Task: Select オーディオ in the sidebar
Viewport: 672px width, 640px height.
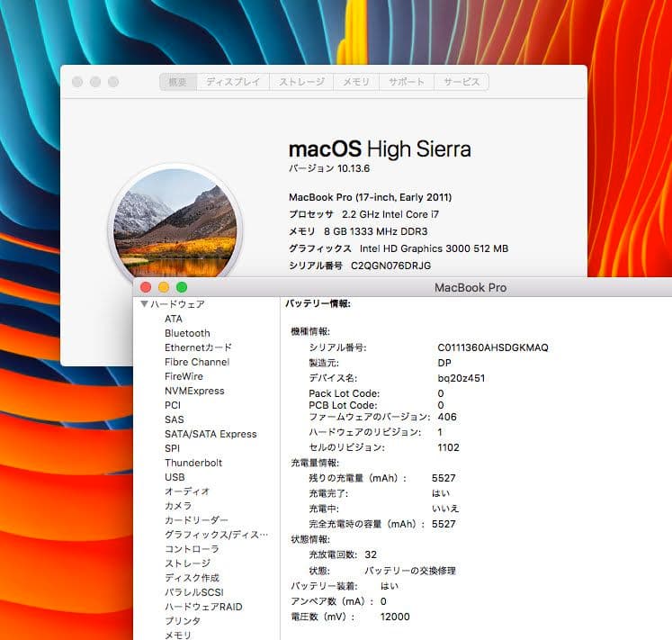Action: [187, 491]
